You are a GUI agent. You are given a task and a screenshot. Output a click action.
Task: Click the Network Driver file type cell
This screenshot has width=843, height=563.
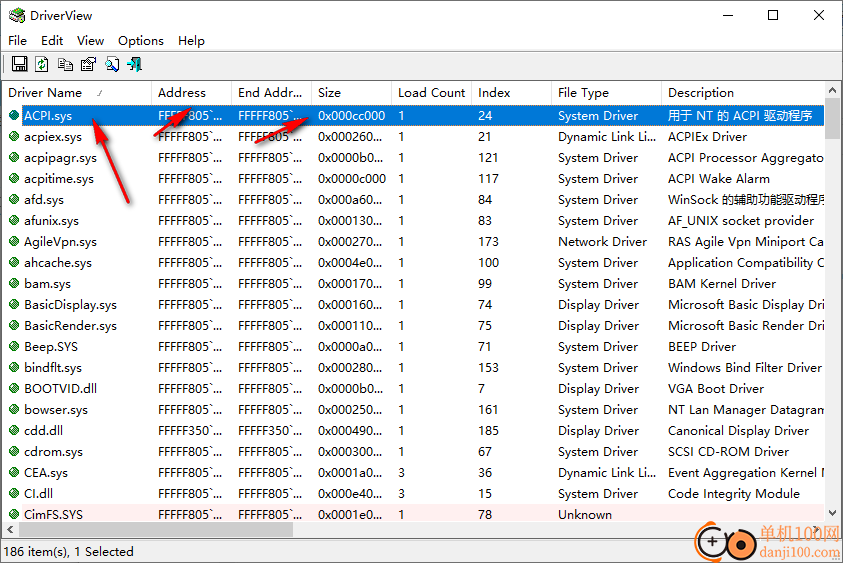(602, 241)
